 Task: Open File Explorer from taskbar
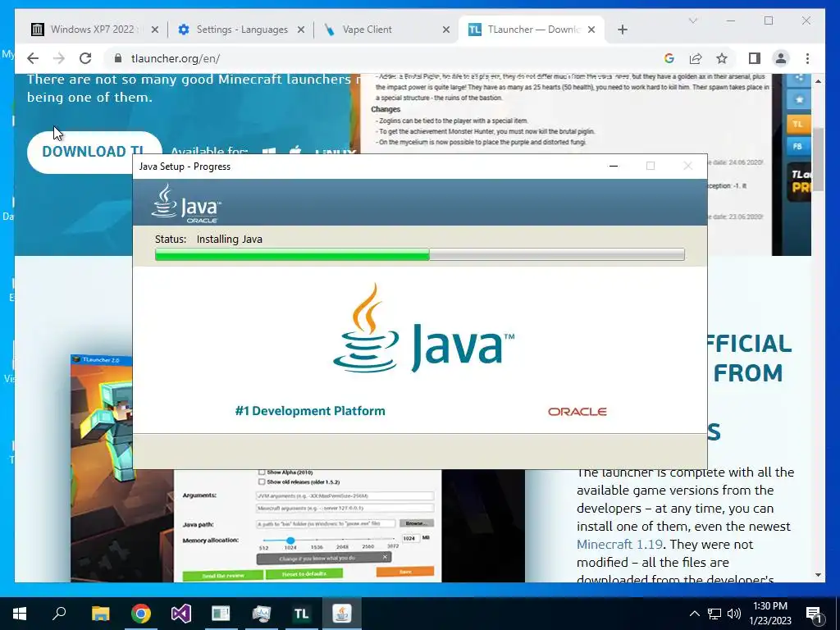click(100, 614)
